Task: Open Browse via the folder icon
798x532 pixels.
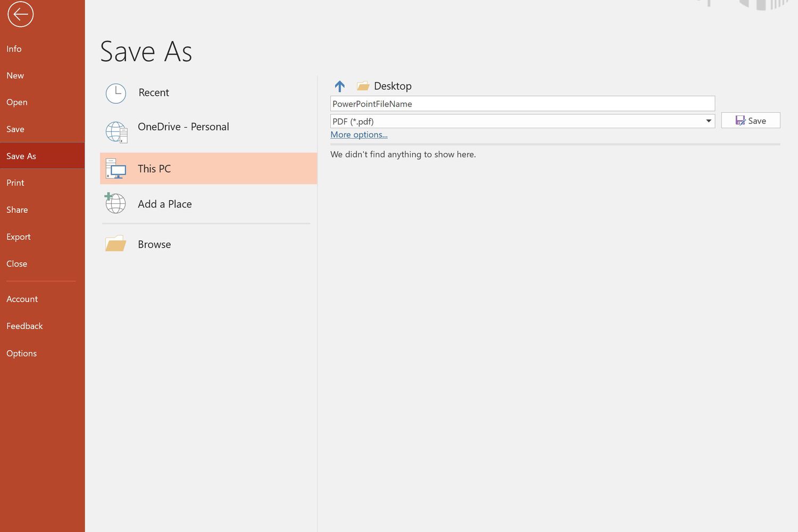Action: pyautogui.click(x=115, y=244)
